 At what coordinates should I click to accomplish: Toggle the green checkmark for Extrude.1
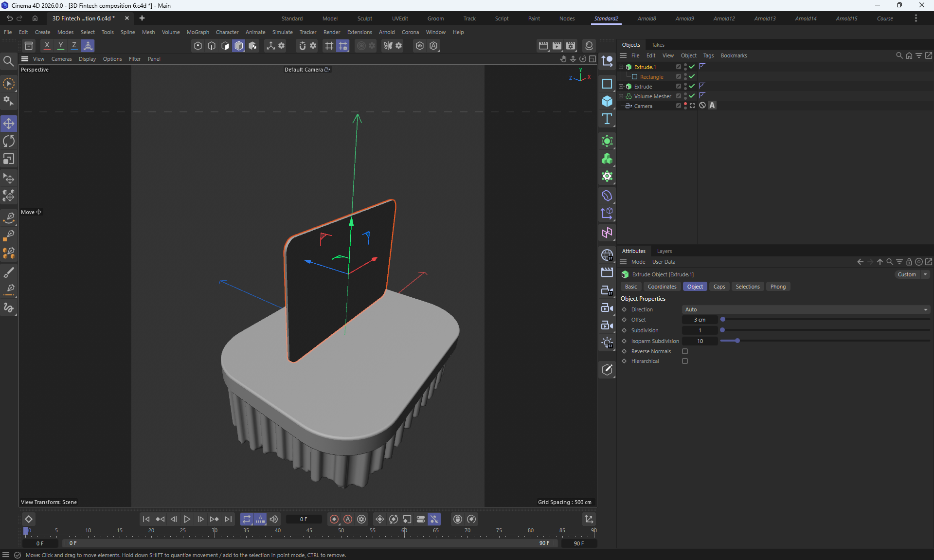692,67
